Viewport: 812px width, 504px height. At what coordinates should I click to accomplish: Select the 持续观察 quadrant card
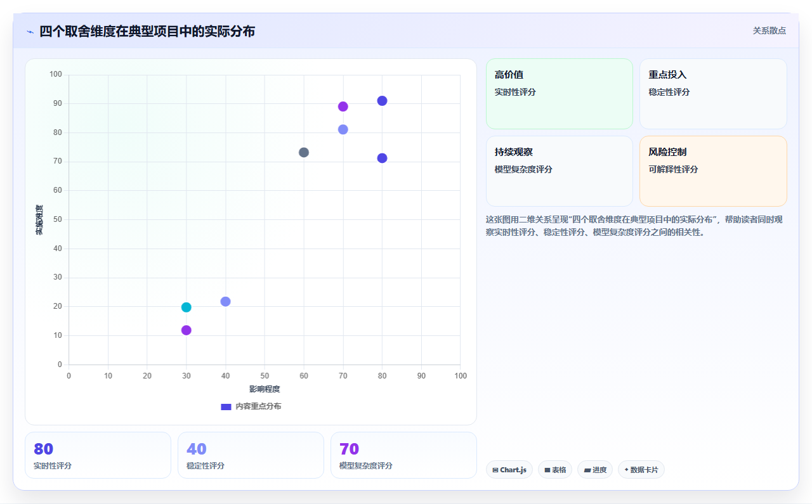click(x=560, y=171)
